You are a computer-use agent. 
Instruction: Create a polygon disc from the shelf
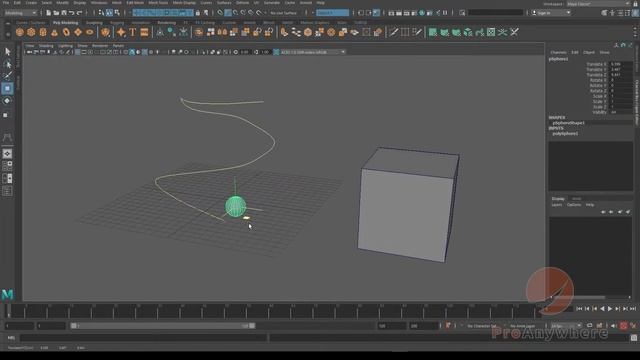90,32
